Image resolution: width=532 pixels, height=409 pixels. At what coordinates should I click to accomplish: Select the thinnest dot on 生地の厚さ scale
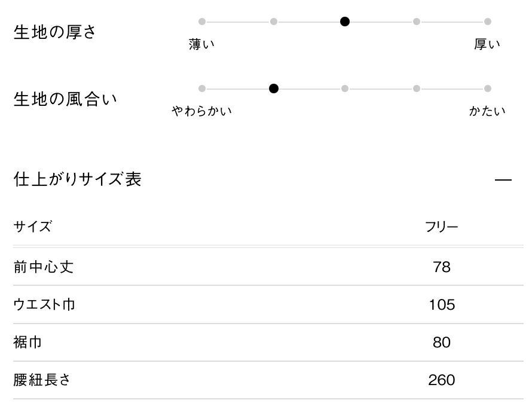coord(202,22)
